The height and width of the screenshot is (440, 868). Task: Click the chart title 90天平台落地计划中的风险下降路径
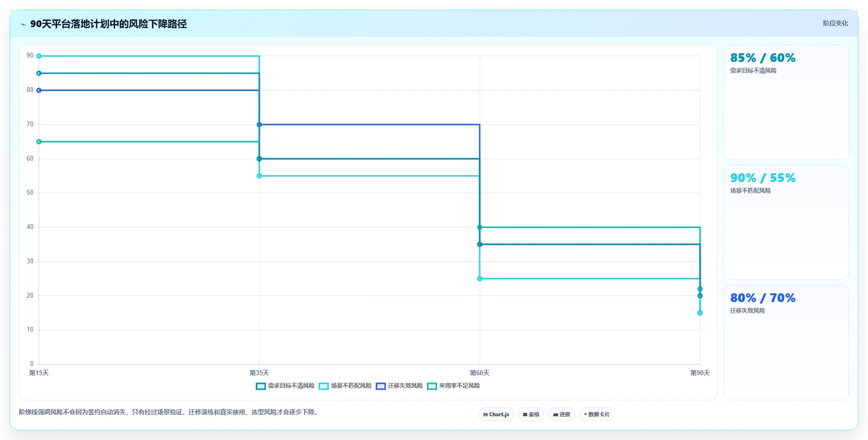(x=108, y=24)
